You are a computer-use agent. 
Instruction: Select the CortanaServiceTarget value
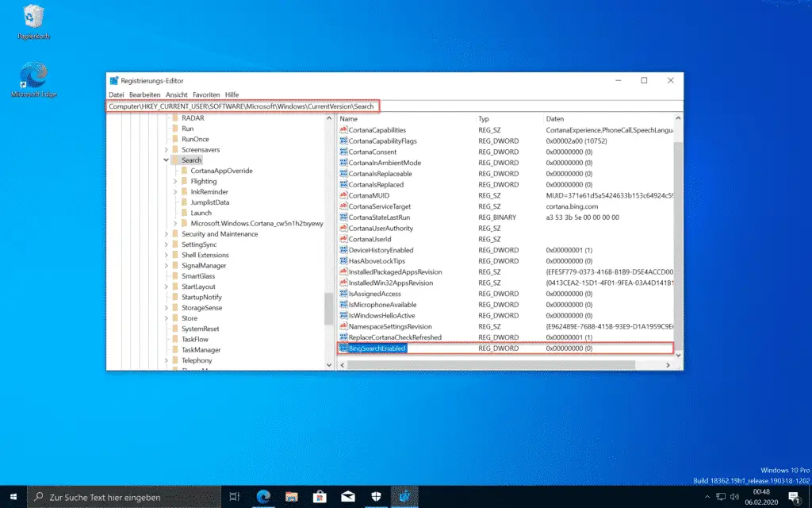click(x=380, y=206)
